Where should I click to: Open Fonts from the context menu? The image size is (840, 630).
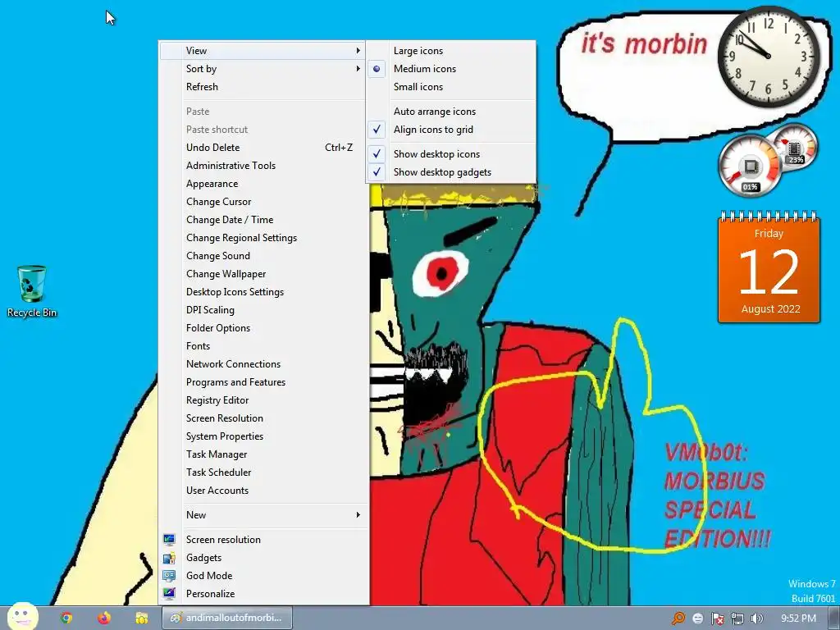262,346
